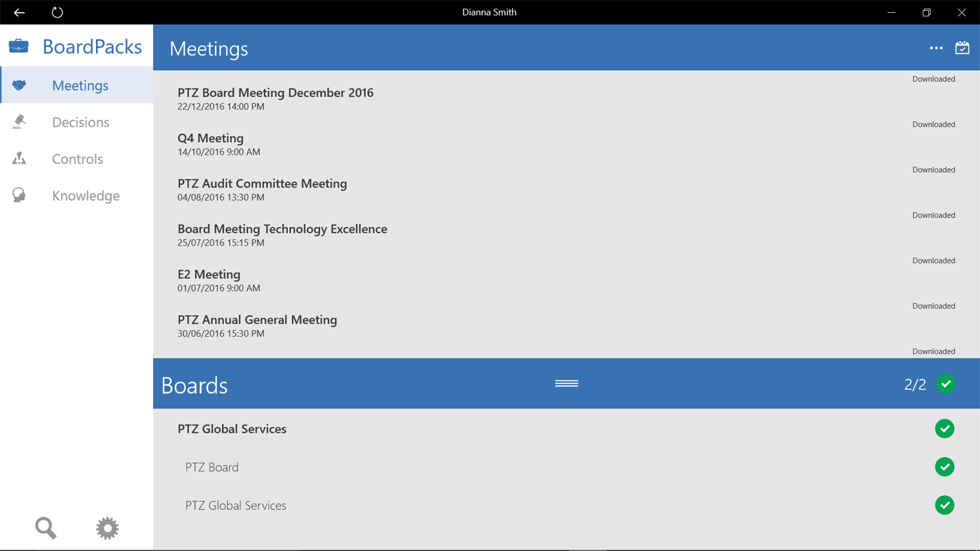The width and height of the screenshot is (980, 551).
Task: Select the PTZ Board row
Action: tap(566, 467)
